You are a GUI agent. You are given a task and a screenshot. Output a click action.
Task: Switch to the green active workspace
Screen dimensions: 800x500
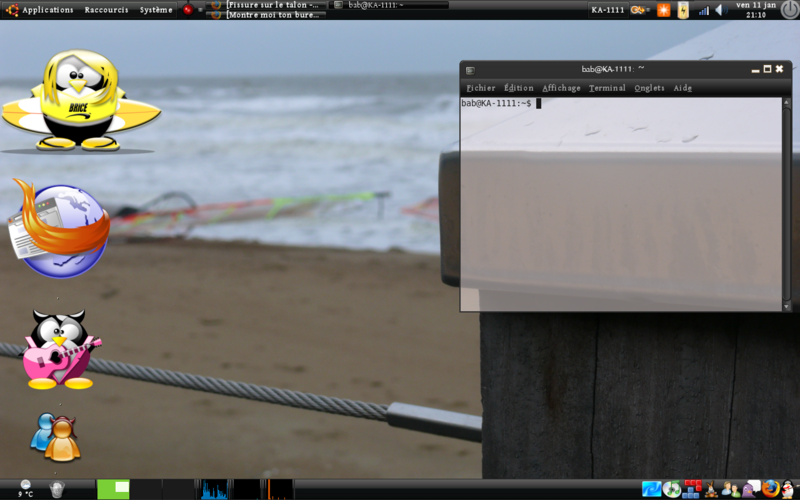(113, 489)
